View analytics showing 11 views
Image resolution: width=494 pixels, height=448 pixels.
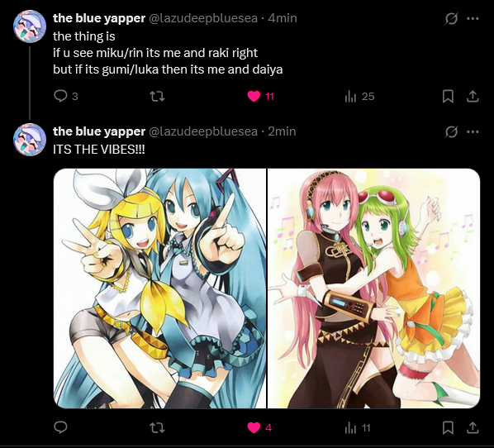coord(358,428)
